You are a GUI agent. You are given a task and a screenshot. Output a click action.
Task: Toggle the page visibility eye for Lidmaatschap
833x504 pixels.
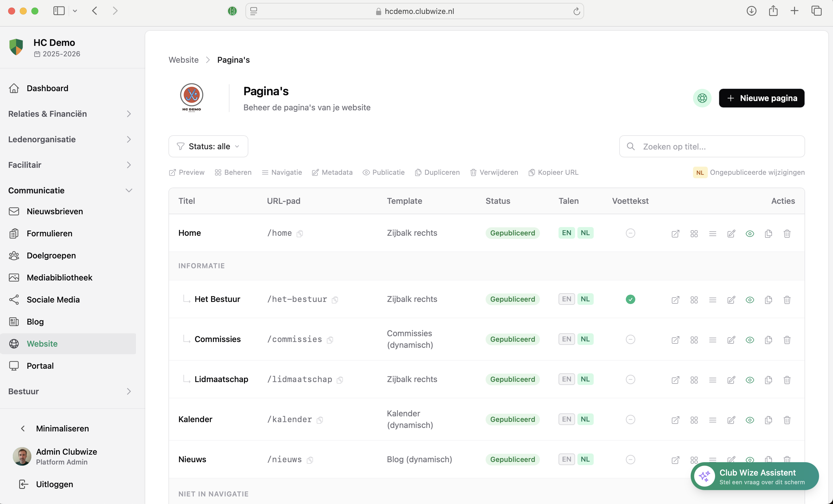pyautogui.click(x=750, y=380)
